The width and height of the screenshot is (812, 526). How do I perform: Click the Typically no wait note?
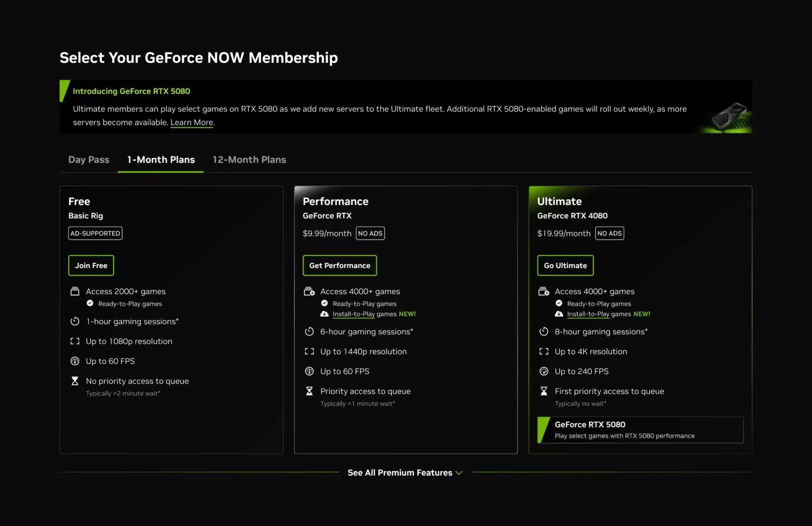pyautogui.click(x=580, y=404)
